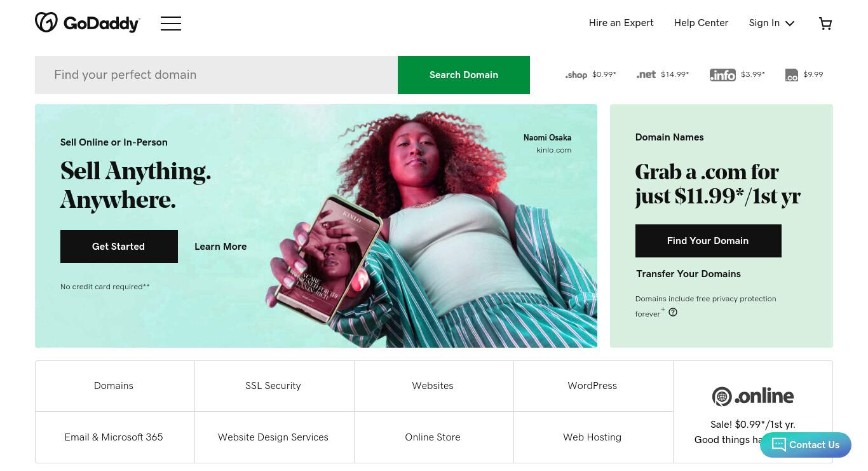The image size is (868, 471).
Task: Click the Search Domain button
Action: (x=464, y=75)
